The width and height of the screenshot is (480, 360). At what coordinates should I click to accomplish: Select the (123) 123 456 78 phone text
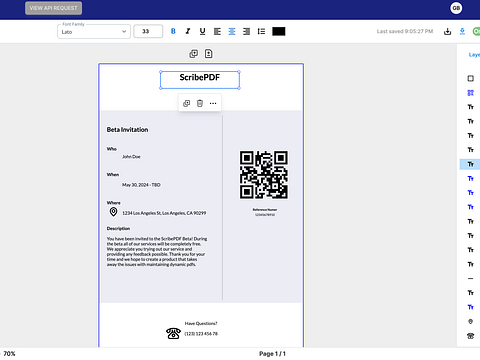(201, 334)
